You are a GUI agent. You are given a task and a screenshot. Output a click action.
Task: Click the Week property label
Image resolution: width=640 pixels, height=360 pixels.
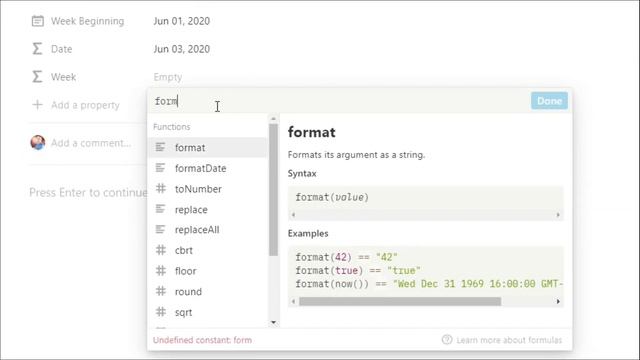point(63,77)
